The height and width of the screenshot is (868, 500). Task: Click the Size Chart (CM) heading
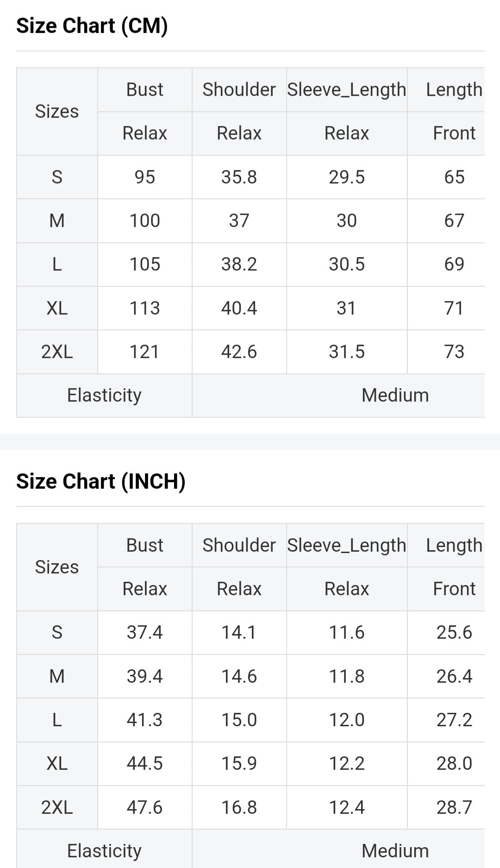[92, 26]
